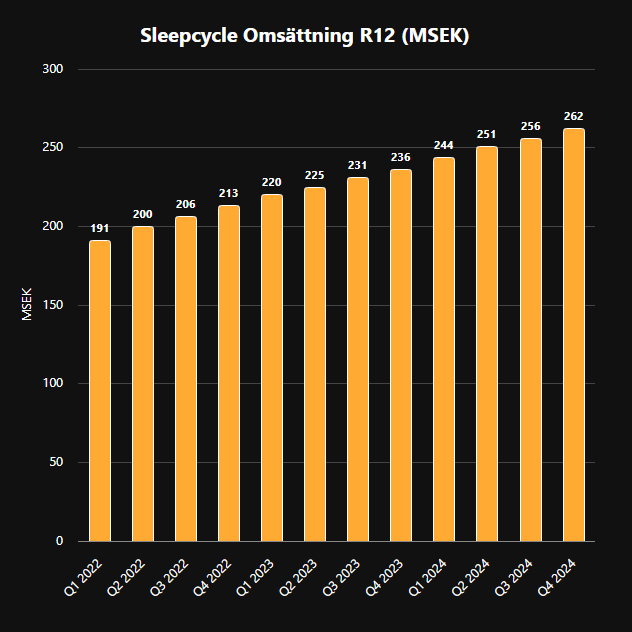Click the Q4 2024 axis label
This screenshot has width=632, height=632.
tap(557, 578)
